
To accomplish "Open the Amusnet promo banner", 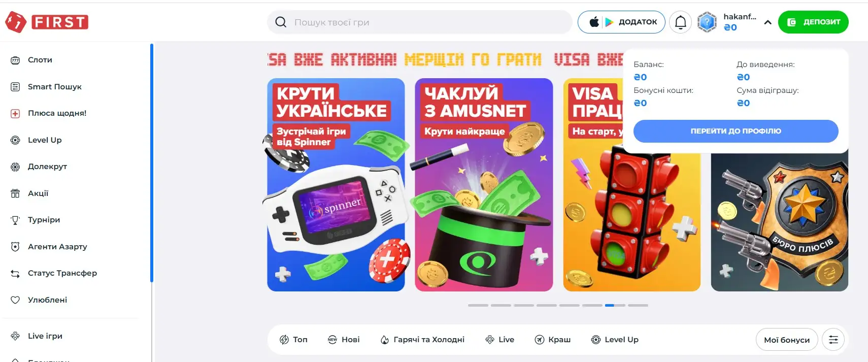I will [x=484, y=185].
